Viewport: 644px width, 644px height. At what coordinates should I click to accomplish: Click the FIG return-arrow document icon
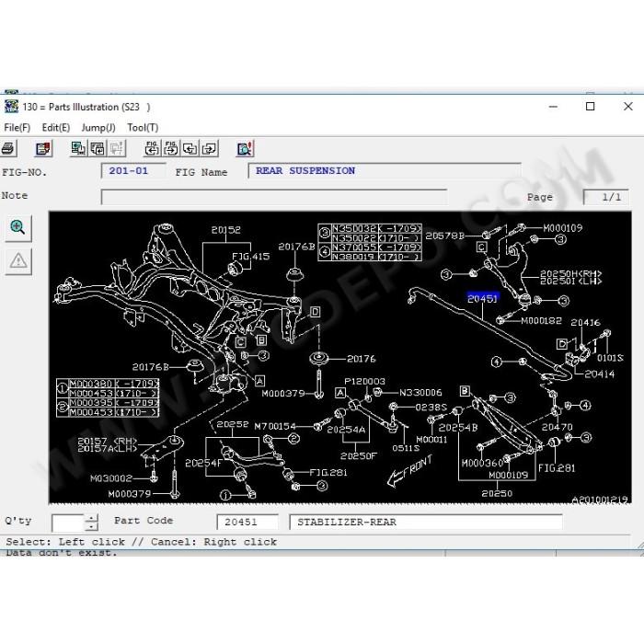98,148
